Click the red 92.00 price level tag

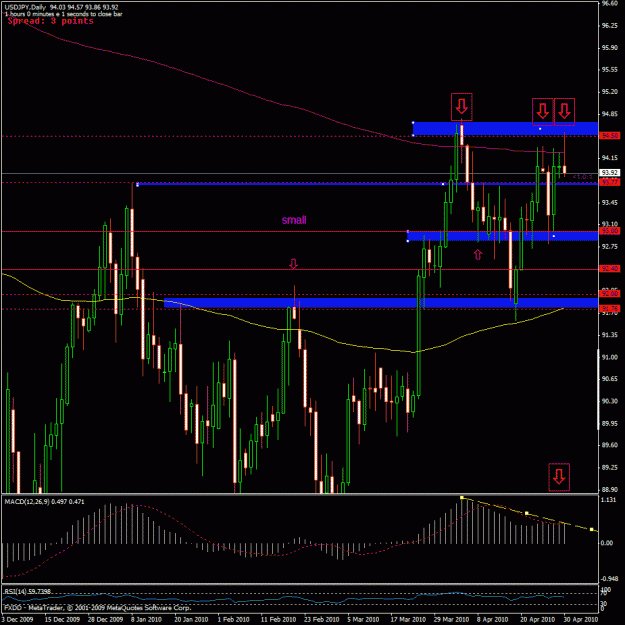[610, 294]
